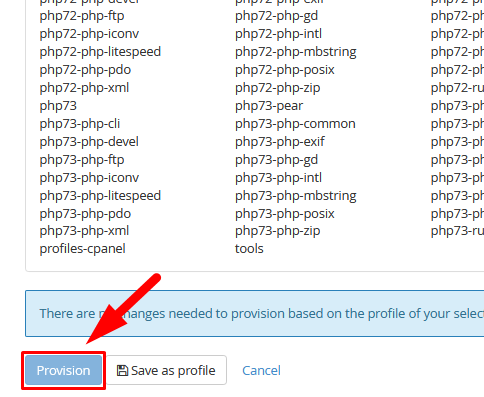Click the floppy disk save icon
The width and height of the screenshot is (484, 397).
tap(122, 371)
